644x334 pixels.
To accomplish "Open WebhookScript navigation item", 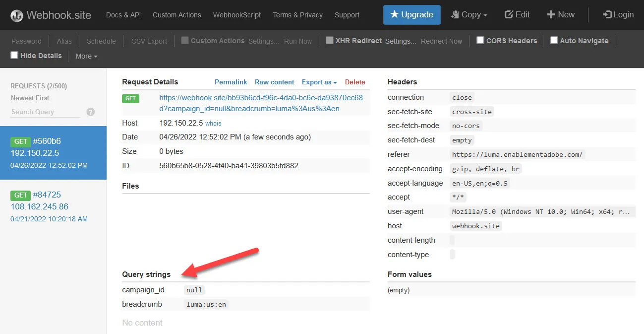I will pos(237,15).
